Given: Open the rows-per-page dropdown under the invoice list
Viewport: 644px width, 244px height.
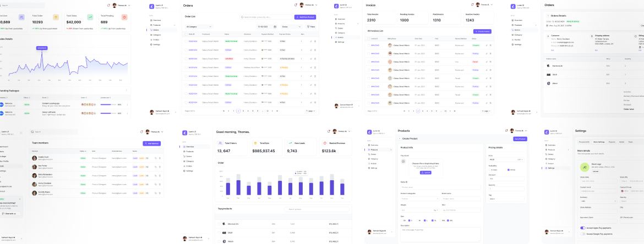Looking at the screenshot, I should click(x=486, y=111).
